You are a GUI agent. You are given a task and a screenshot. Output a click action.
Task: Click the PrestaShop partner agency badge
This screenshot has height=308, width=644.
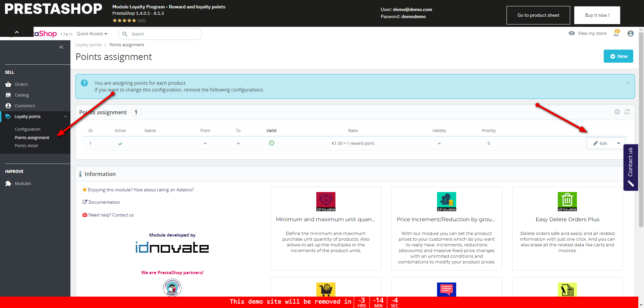pyautogui.click(x=172, y=288)
